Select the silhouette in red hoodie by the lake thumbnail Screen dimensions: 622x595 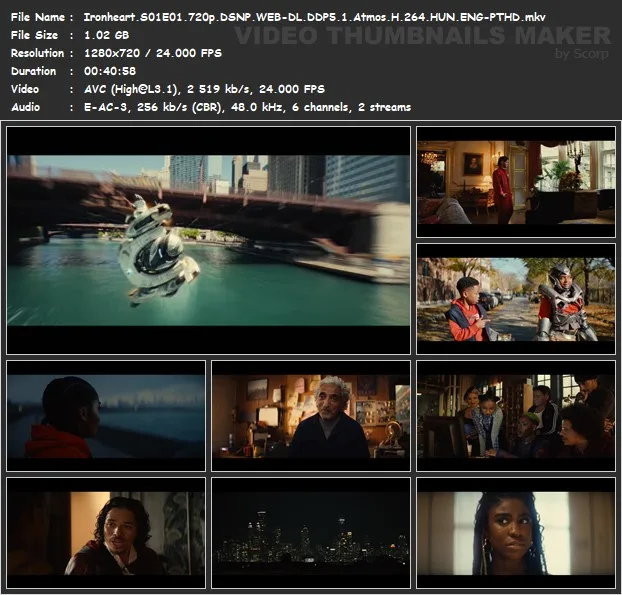(106, 416)
